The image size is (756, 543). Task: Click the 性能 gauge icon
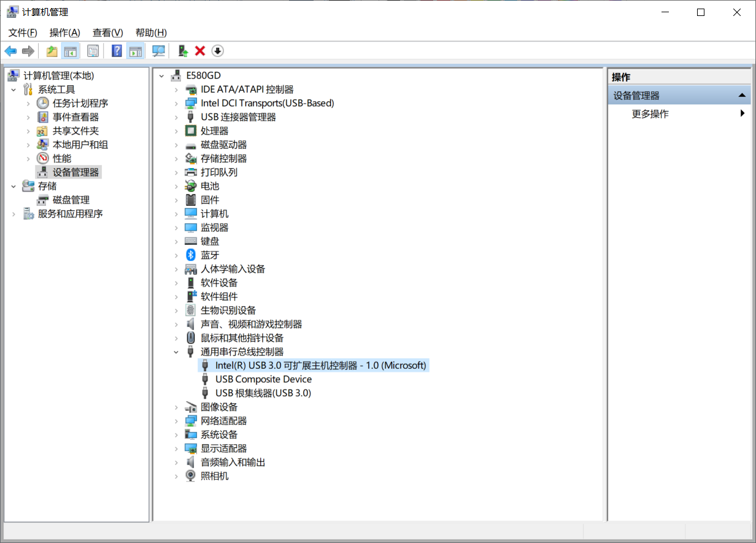coord(43,158)
